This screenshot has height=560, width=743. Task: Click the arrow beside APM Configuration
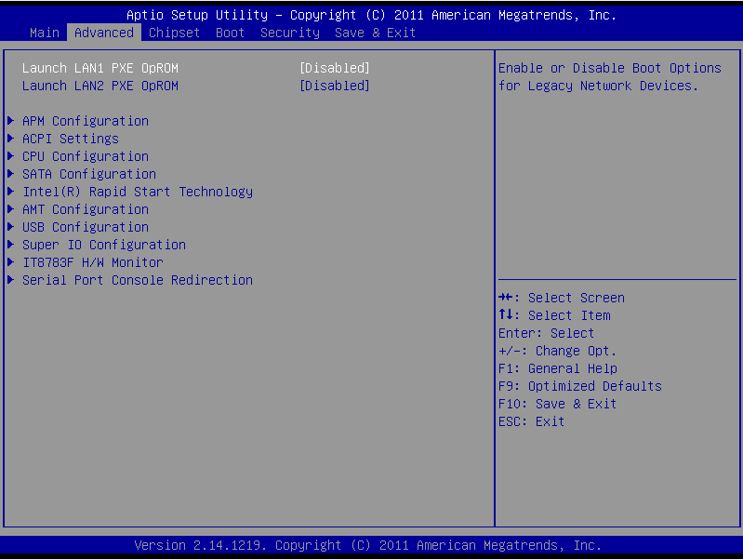10,121
